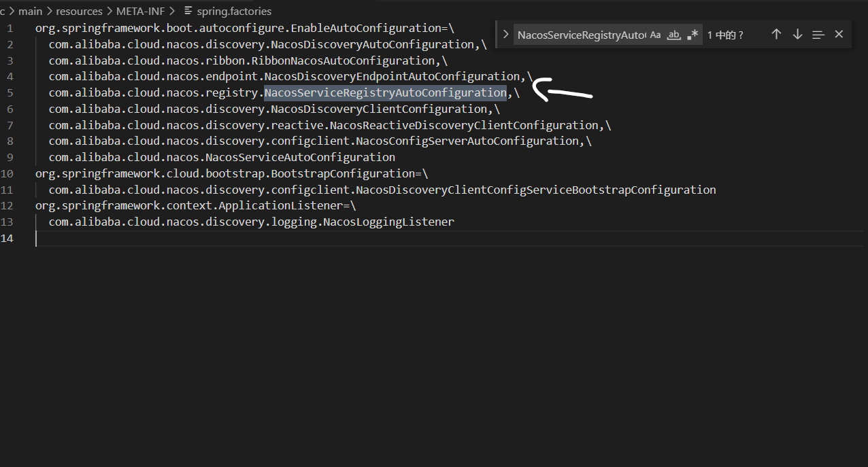Click the NacosServiceAutoConfiguration line
The image size is (868, 467).
pyautogui.click(x=222, y=157)
